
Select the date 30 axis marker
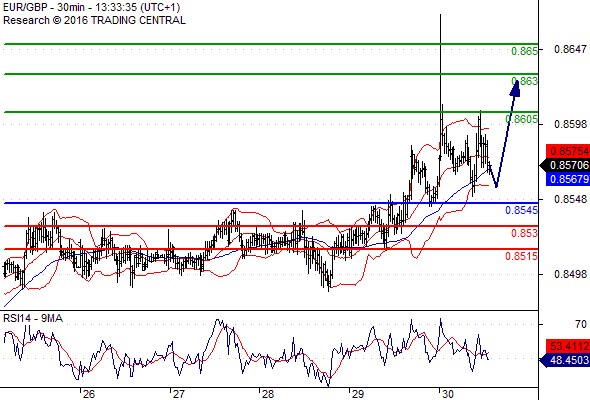point(447,394)
